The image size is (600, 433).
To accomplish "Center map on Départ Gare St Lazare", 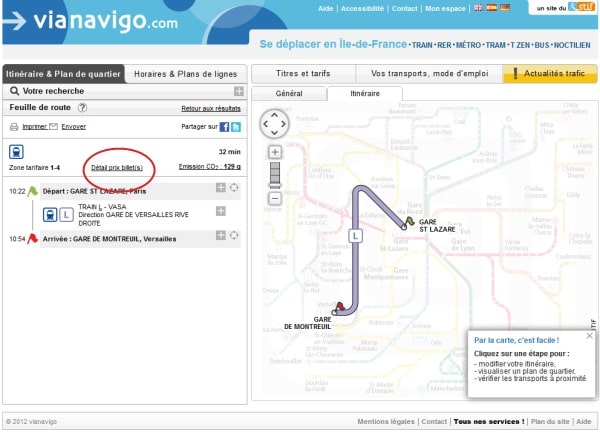I will click(x=234, y=187).
